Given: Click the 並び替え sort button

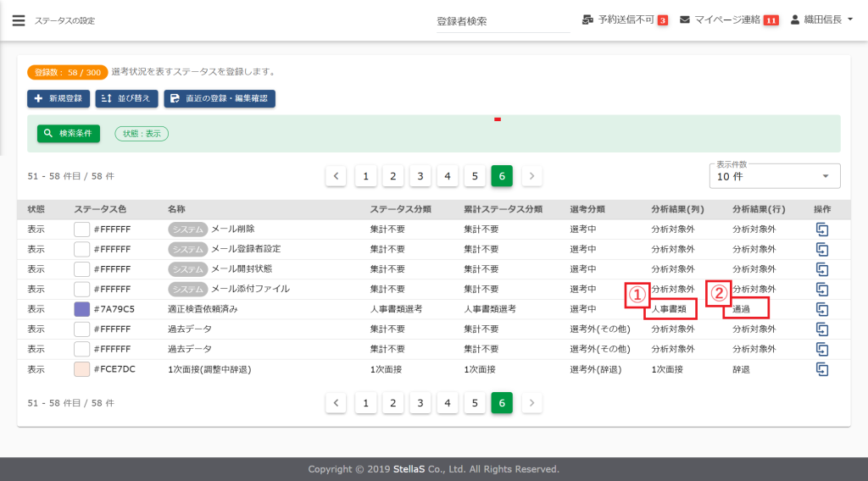Looking at the screenshot, I should pyautogui.click(x=127, y=99).
